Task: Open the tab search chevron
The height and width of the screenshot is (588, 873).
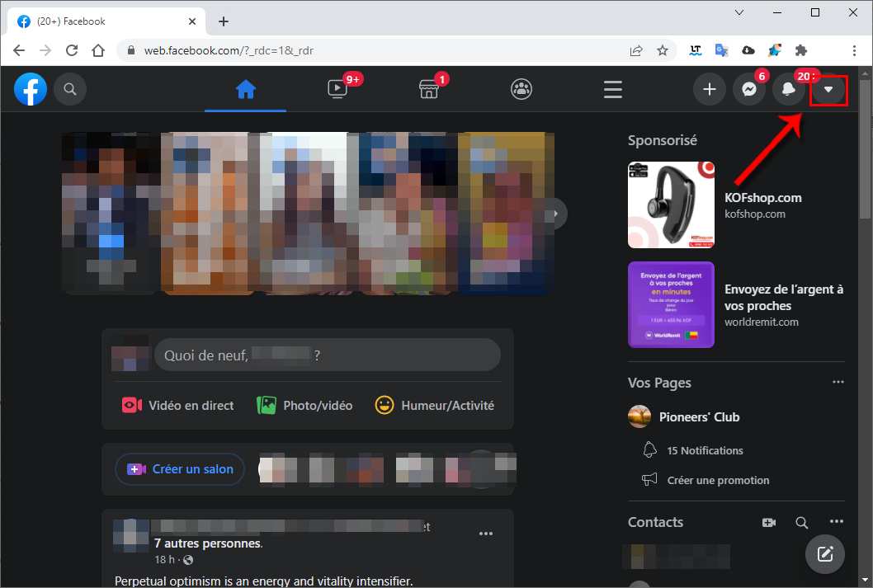Action: click(739, 12)
